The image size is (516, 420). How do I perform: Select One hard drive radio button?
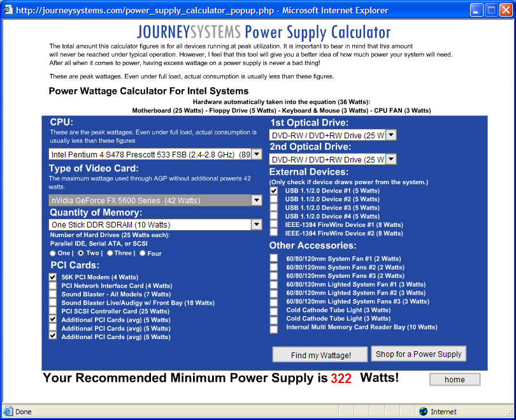coord(53,253)
